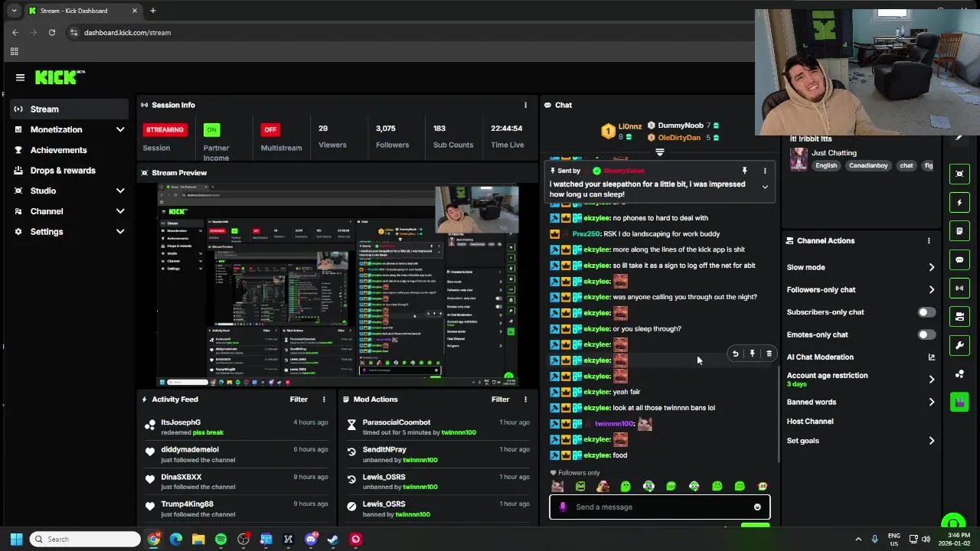Open the emoji picker in chat input
This screenshot has width=980, height=551.
(757, 507)
